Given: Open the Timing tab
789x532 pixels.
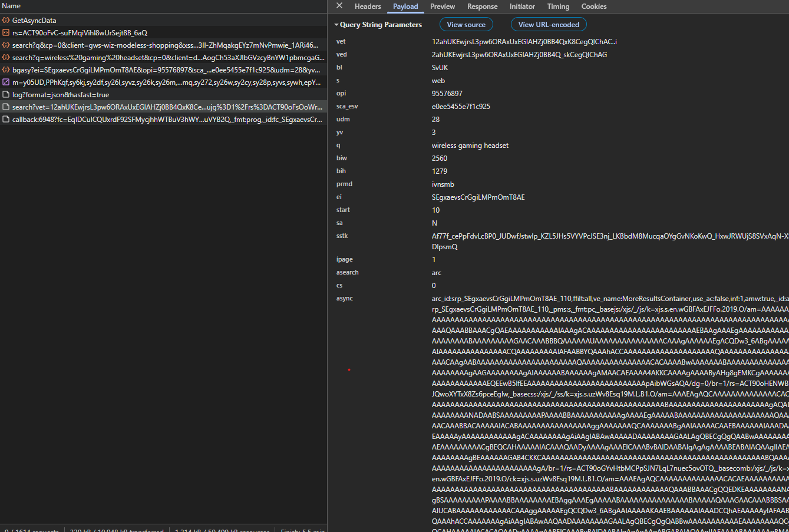Looking at the screenshot, I should point(558,6).
